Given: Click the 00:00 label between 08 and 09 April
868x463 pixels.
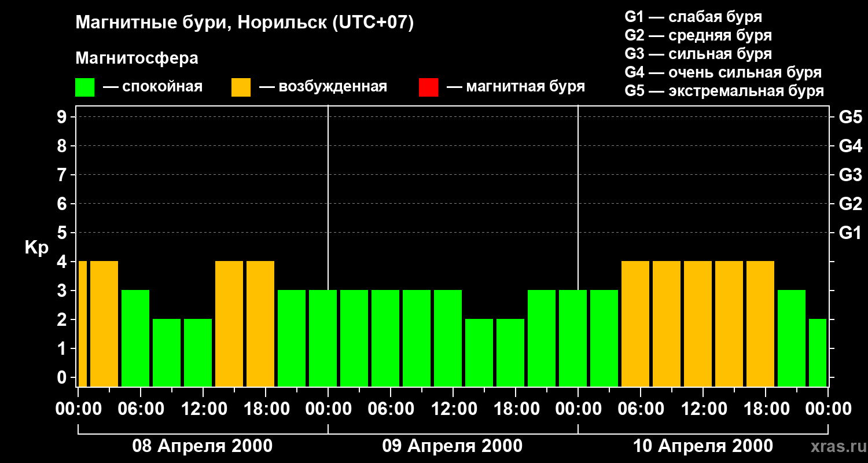Looking at the screenshot, I should click(328, 409).
